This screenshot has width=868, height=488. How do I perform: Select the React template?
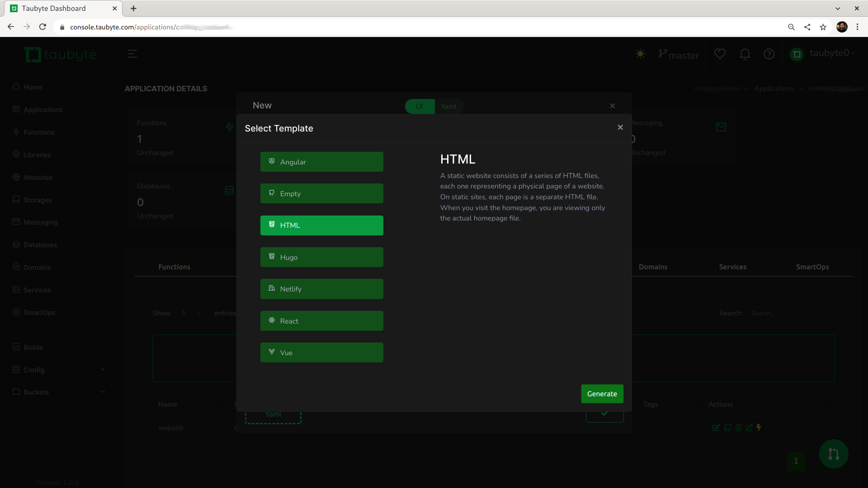[321, 321]
